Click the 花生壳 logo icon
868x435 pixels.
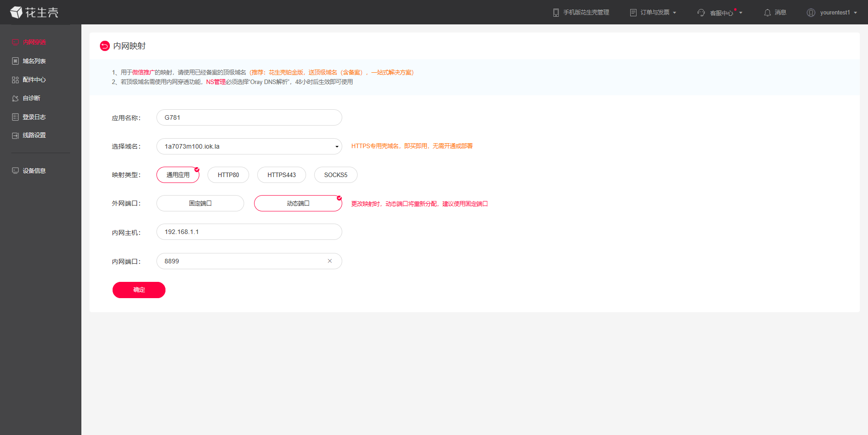coord(16,12)
